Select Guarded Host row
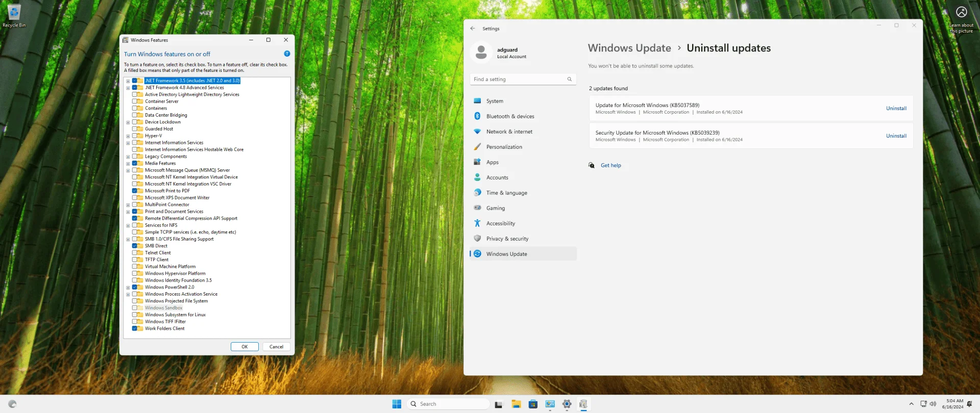980x413 pixels. click(x=159, y=129)
